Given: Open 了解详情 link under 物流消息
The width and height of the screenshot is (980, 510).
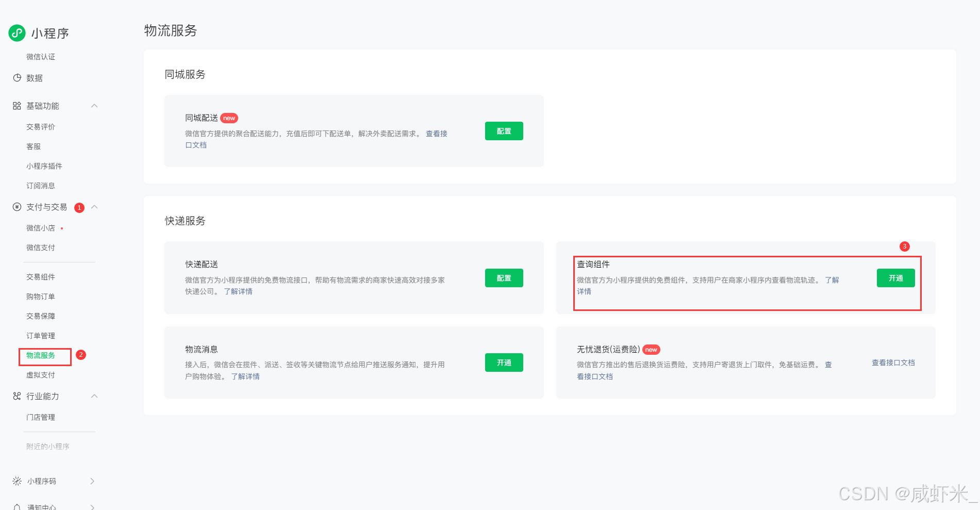Looking at the screenshot, I should click(245, 376).
